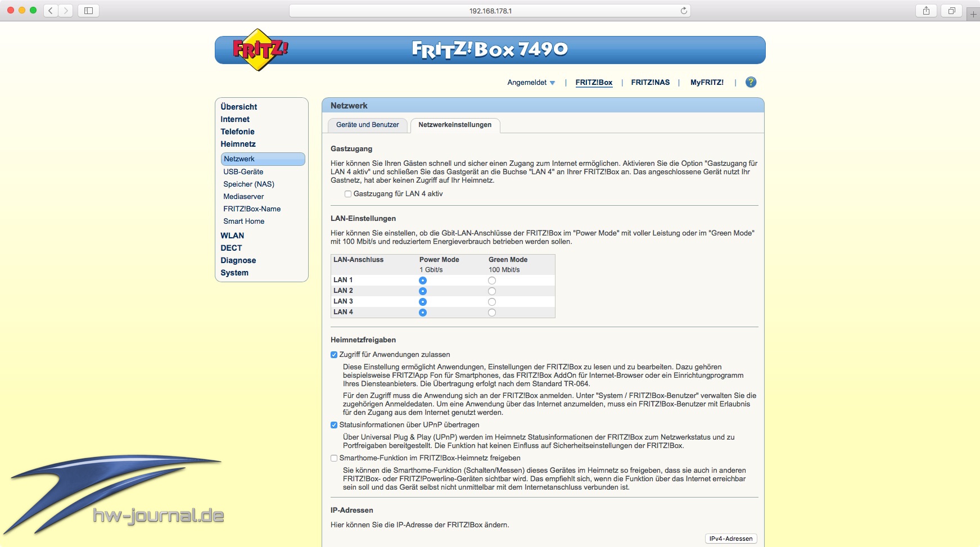Open FRITZ!Box-Name in the sidebar
980x547 pixels.
pyautogui.click(x=252, y=209)
